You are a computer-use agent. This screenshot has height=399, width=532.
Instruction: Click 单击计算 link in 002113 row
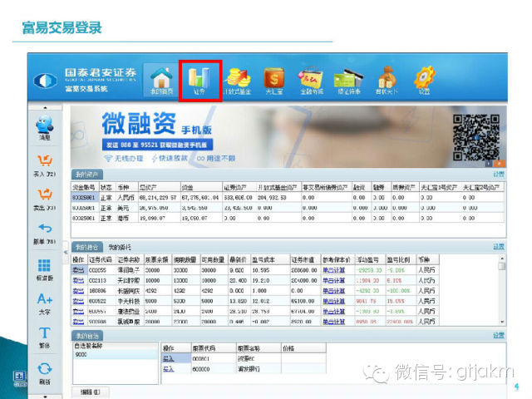click(x=334, y=280)
